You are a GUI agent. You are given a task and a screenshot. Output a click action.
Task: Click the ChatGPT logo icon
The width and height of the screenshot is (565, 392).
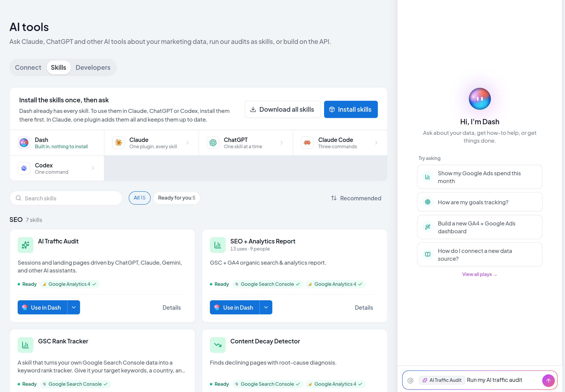pos(213,143)
